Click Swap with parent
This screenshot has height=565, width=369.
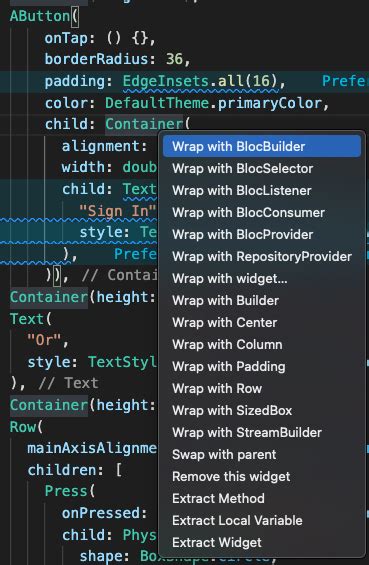(x=262, y=454)
